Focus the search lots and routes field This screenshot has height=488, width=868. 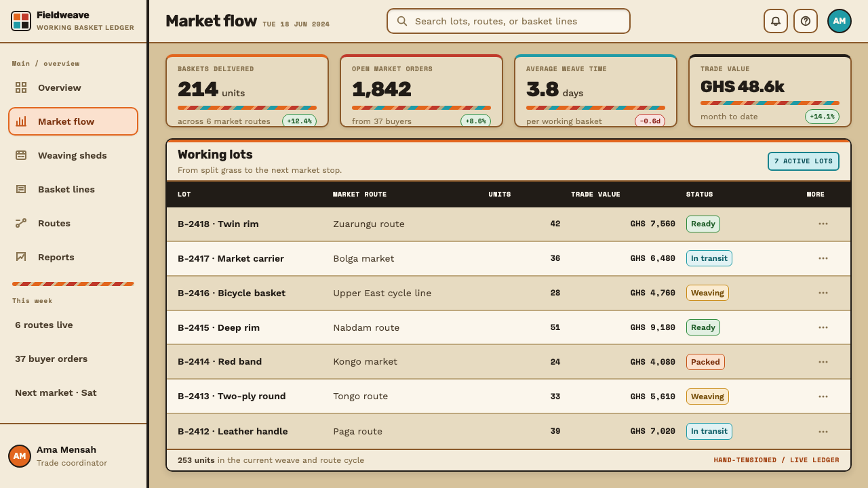(509, 21)
